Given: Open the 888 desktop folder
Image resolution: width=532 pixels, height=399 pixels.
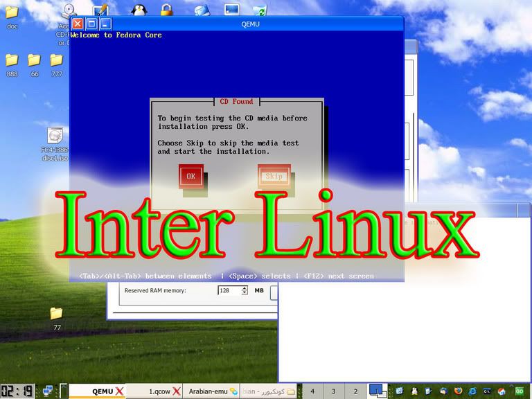Looking at the screenshot, I should click(x=12, y=60).
